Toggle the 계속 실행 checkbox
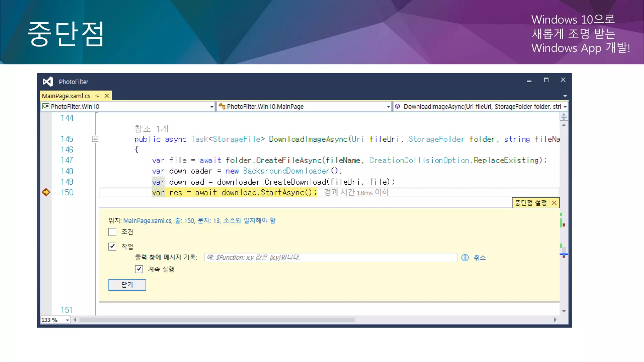 pyautogui.click(x=139, y=269)
